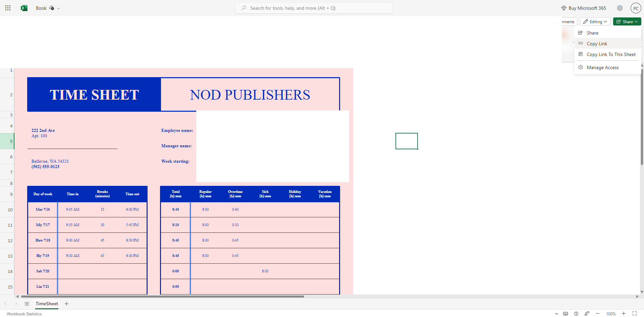Open Manage Access menu entry
The image size is (644, 317).
(x=607, y=67)
